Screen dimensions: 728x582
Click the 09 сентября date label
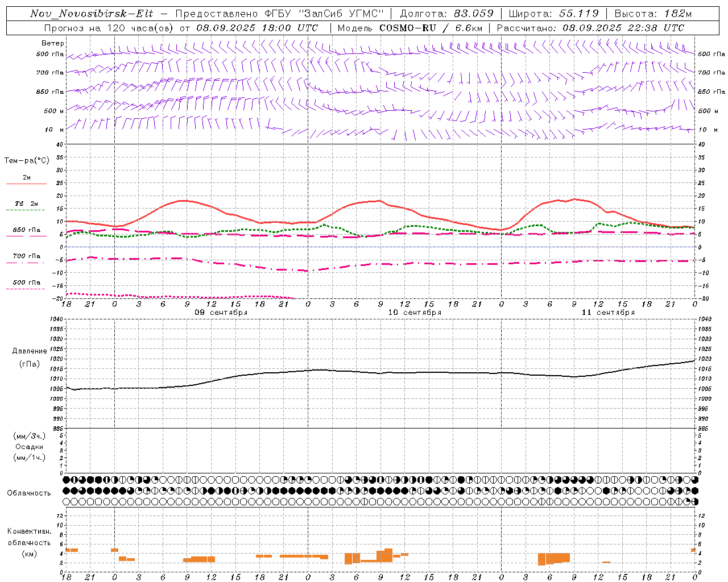click(221, 313)
